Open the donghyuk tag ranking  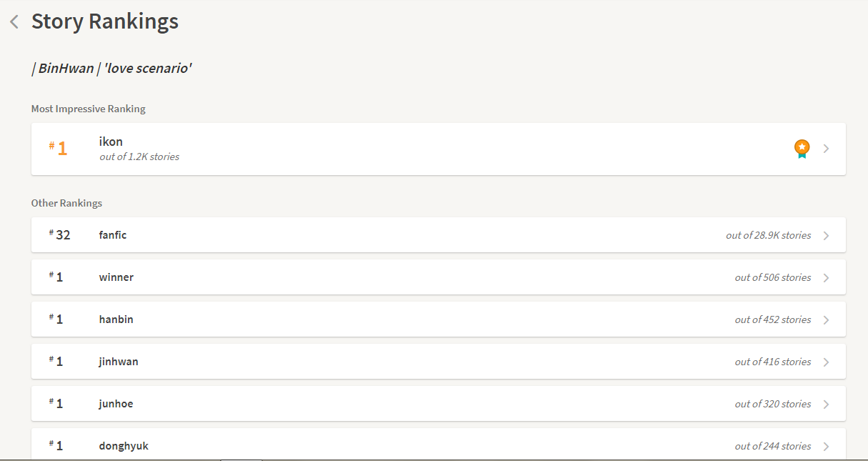(x=124, y=446)
